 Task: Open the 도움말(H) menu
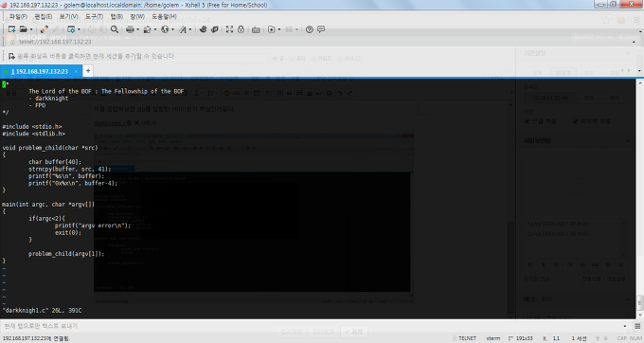(x=164, y=16)
